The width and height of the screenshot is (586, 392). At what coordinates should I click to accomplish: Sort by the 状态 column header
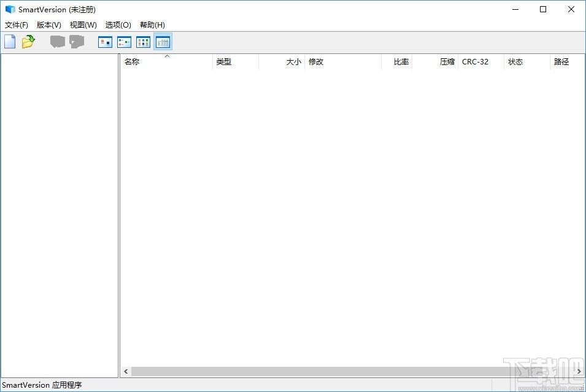tap(527, 62)
